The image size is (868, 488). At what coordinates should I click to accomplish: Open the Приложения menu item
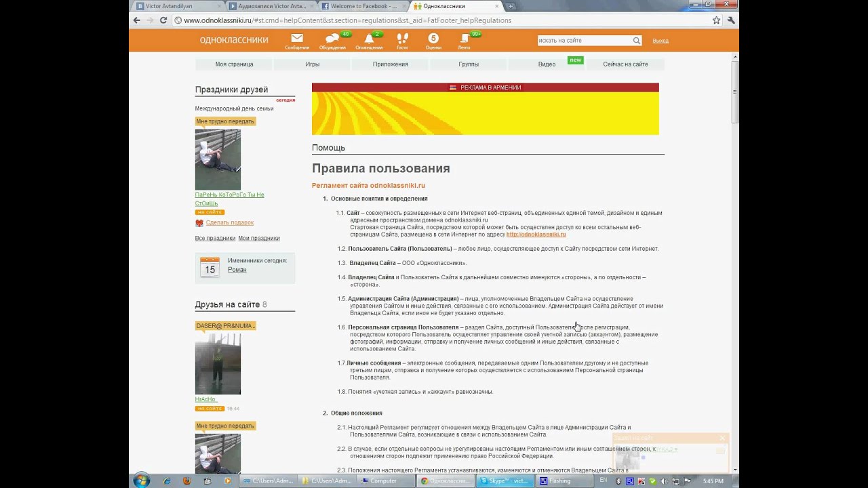click(390, 64)
